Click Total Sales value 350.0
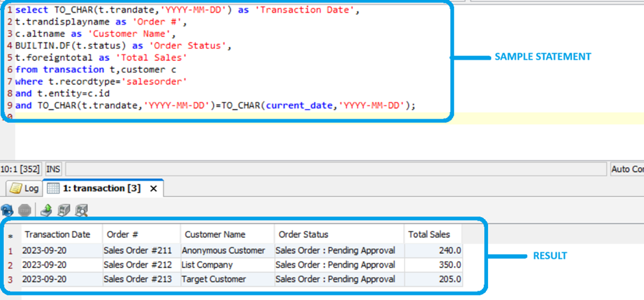The image size is (644, 300). pos(433,265)
